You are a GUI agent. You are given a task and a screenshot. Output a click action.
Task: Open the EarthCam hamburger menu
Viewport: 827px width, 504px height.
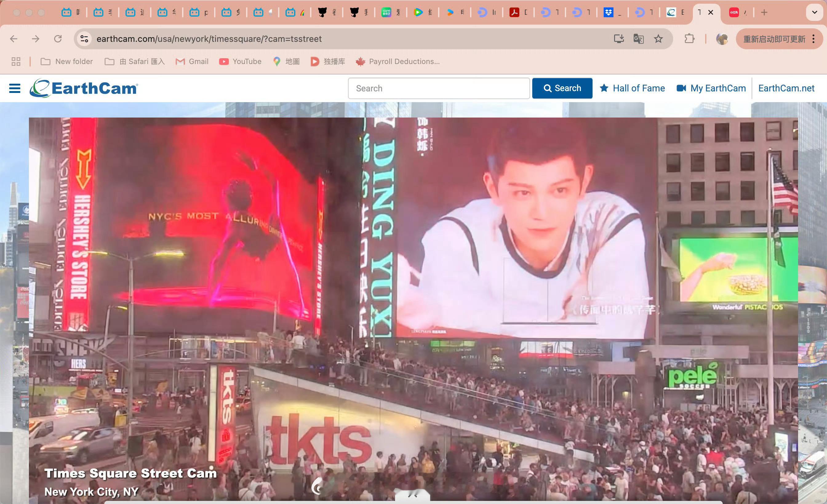15,88
